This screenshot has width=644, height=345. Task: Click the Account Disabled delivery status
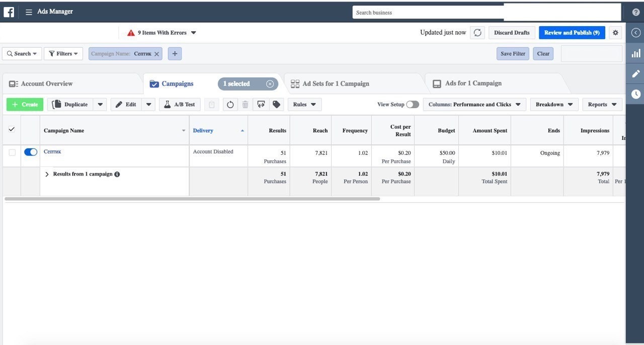tap(213, 151)
